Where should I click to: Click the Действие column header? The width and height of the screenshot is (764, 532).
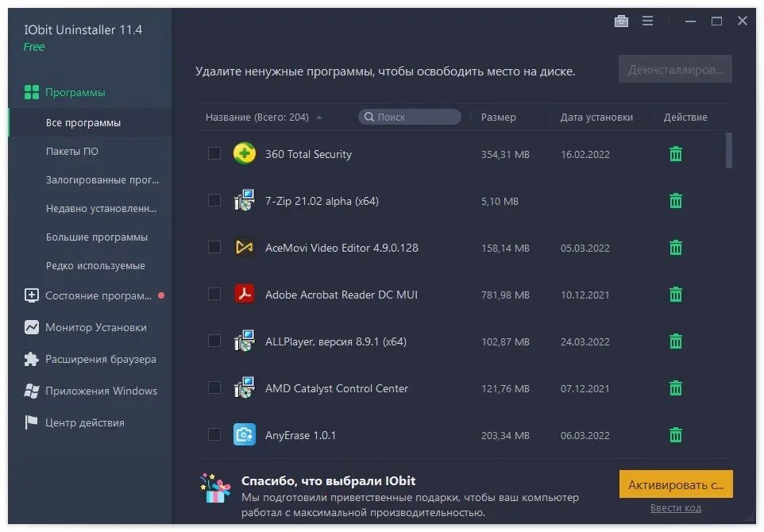point(685,117)
